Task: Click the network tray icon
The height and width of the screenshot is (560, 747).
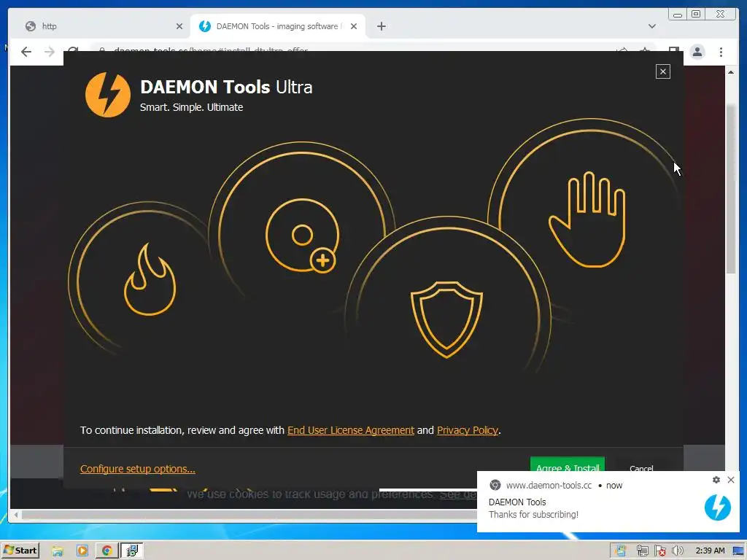Action: click(x=642, y=551)
